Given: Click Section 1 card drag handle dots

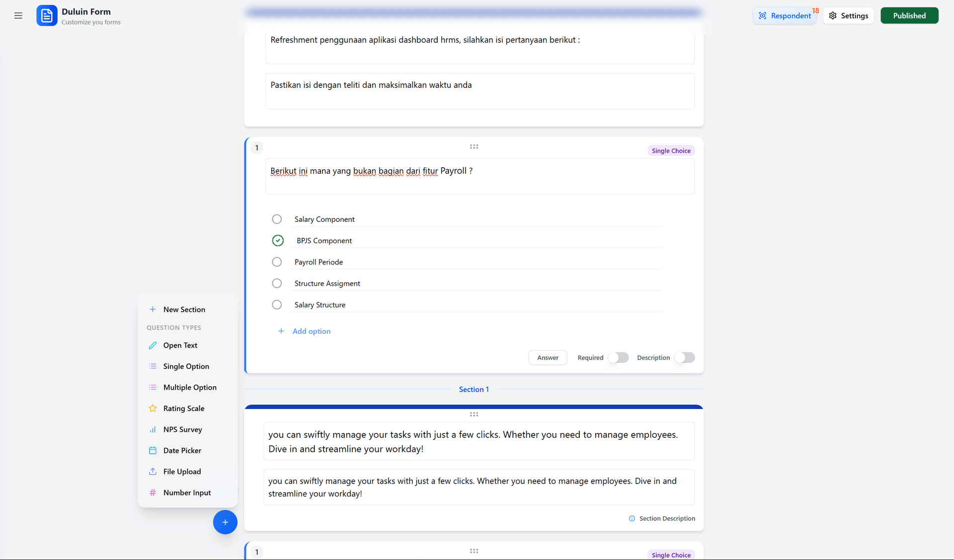Looking at the screenshot, I should coord(474,415).
